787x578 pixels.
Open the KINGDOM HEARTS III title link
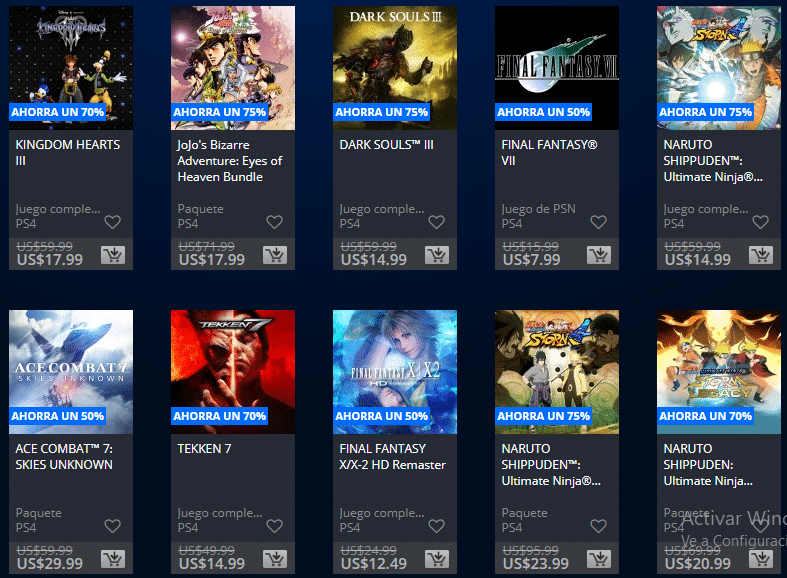coord(68,153)
